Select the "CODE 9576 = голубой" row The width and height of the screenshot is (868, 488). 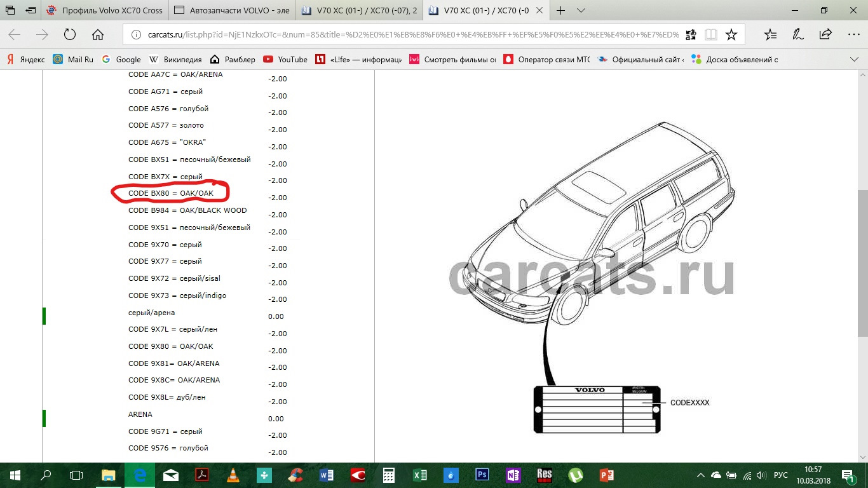click(x=168, y=448)
